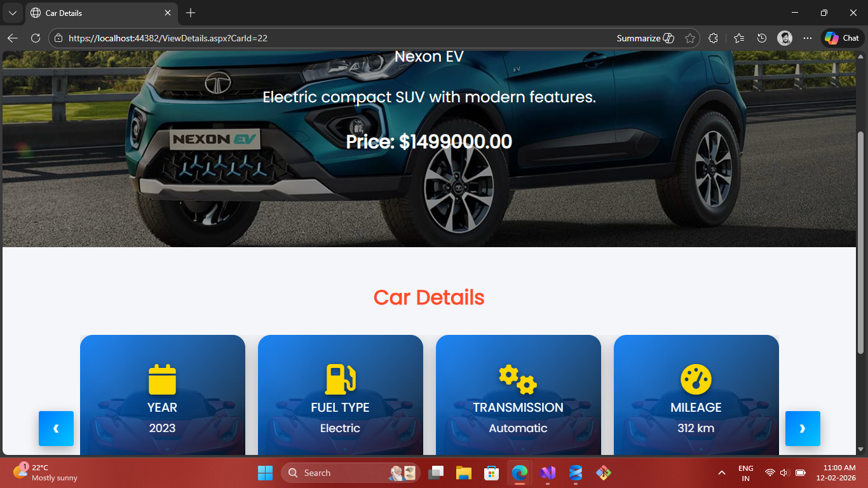The height and width of the screenshot is (488, 868).
Task: Click the yellow calendar Year icon
Action: click(162, 379)
